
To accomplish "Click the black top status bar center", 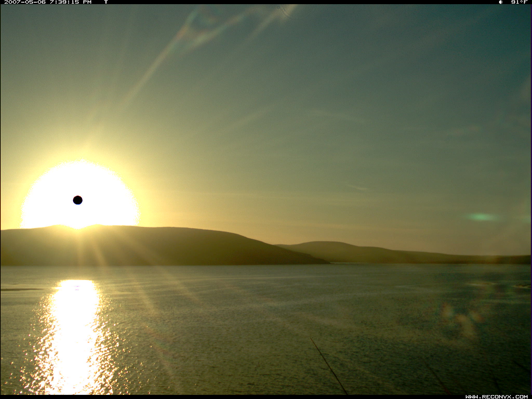I will pyautogui.click(x=266, y=2).
